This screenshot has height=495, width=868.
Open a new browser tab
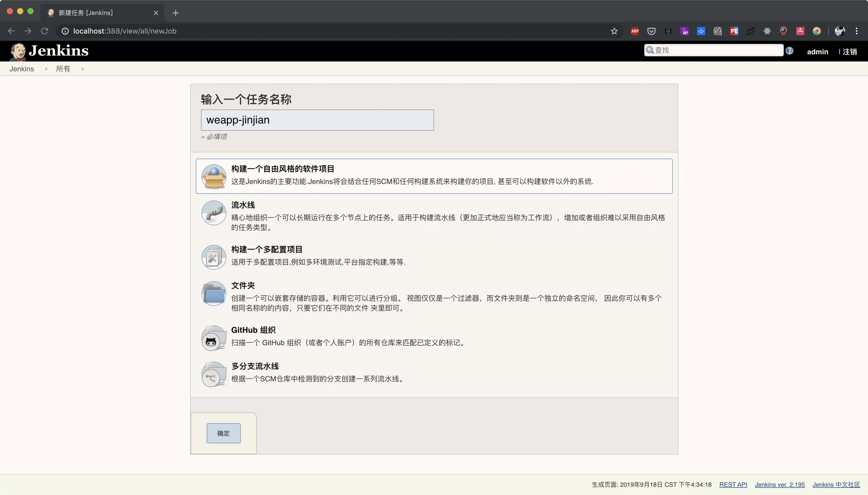coord(175,13)
